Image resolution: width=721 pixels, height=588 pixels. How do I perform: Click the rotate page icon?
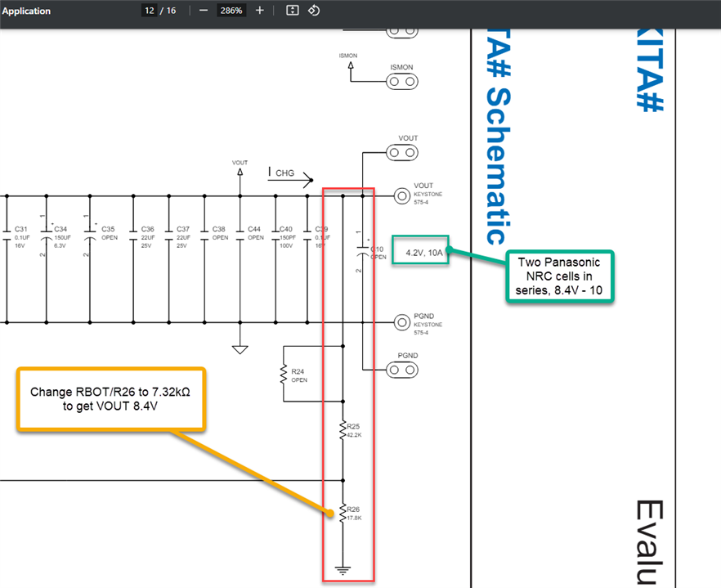pos(314,10)
